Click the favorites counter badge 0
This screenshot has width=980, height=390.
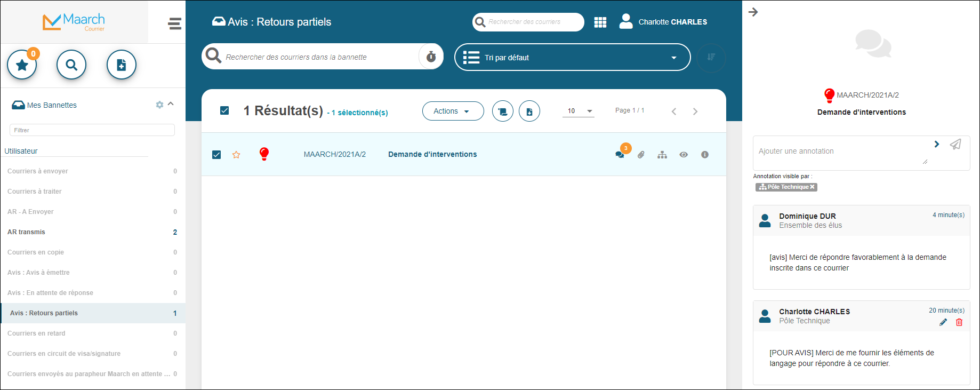33,53
